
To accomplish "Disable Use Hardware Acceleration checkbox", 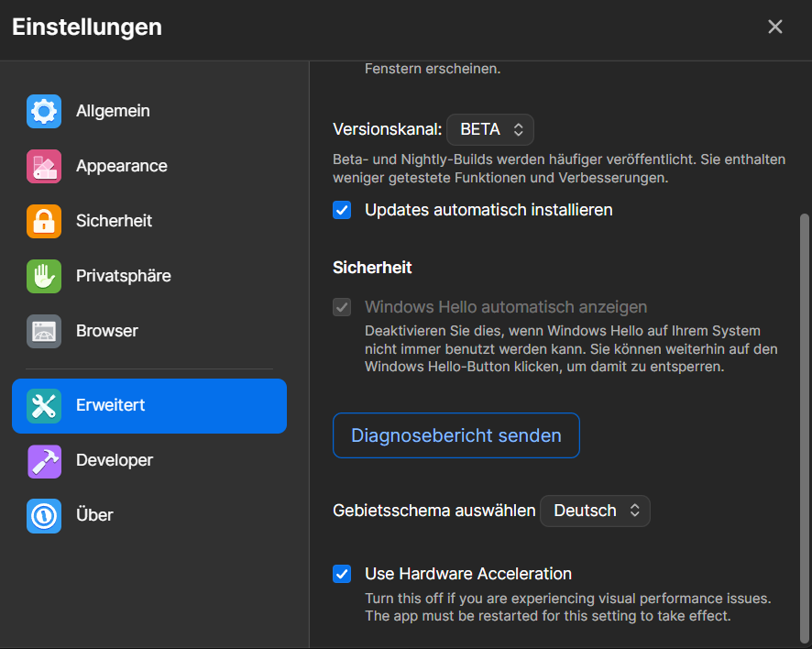I will coord(342,574).
